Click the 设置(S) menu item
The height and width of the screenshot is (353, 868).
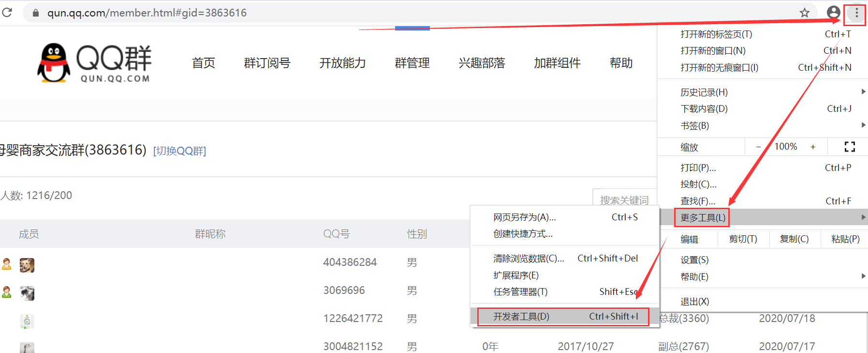[694, 260]
